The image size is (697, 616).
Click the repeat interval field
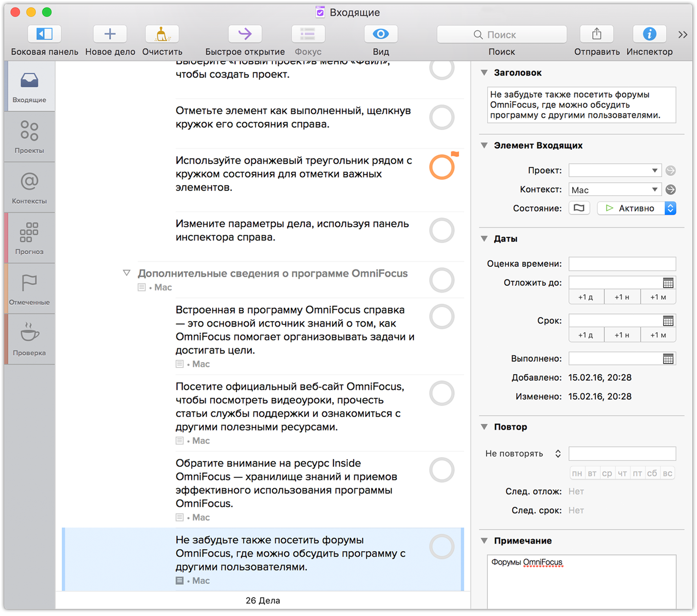coord(622,454)
